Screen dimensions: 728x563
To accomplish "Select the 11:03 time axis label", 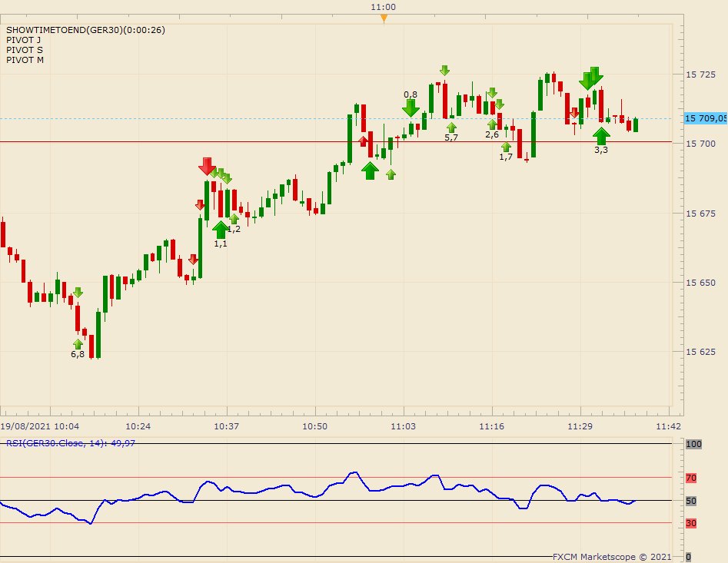I will pos(403,426).
